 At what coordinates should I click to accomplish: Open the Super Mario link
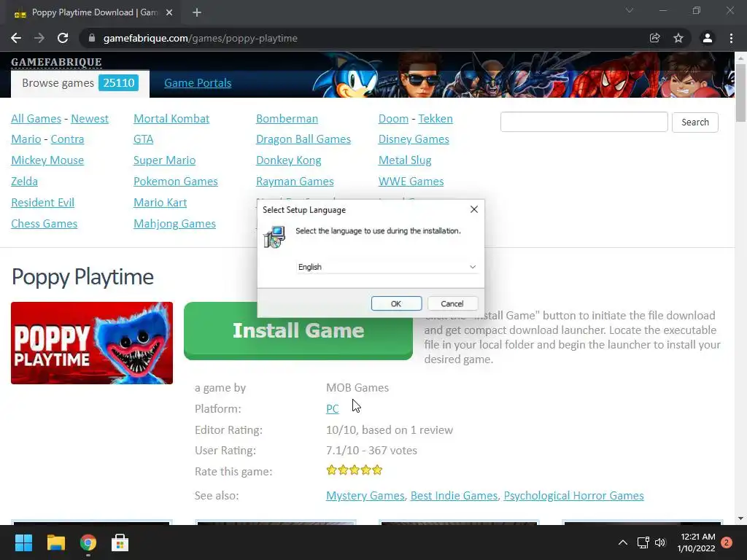(164, 160)
